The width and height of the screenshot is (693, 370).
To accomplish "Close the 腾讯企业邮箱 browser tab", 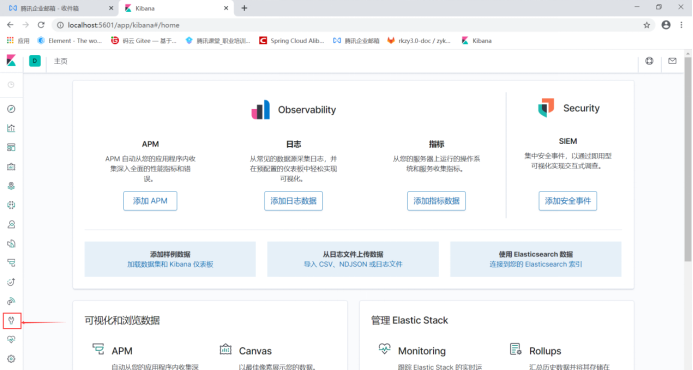I will (111, 8).
